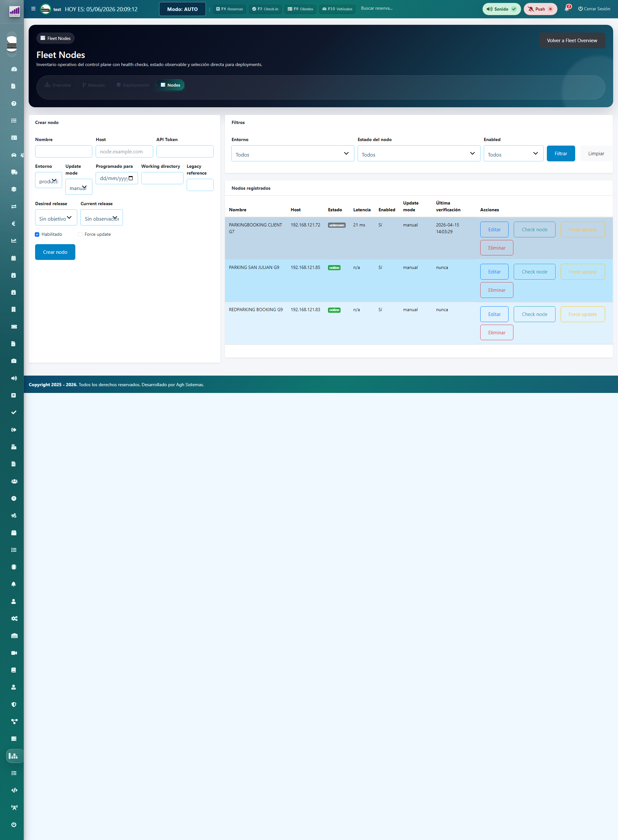This screenshot has width=618, height=840.
Task: Focus the API Token input field
Action: 185,151
